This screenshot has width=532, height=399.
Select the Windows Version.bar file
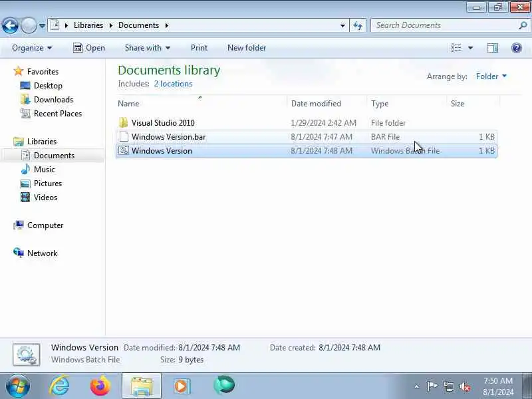click(x=169, y=137)
